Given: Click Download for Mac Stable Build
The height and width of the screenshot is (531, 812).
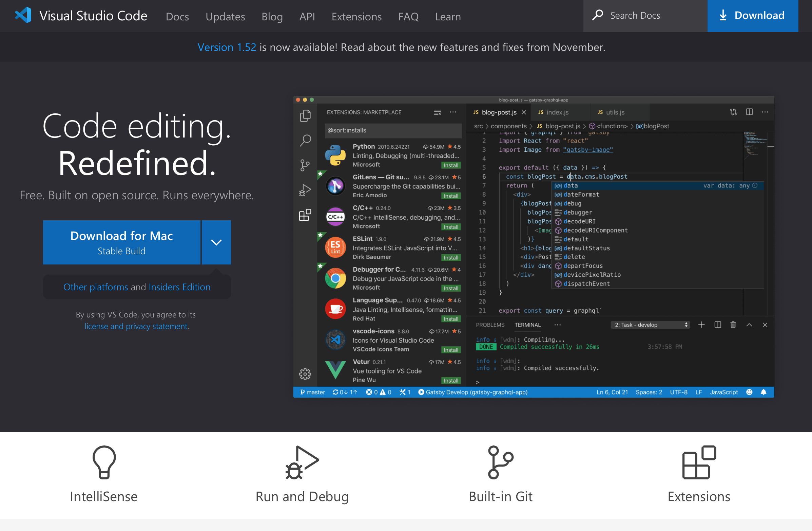Looking at the screenshot, I should [121, 242].
